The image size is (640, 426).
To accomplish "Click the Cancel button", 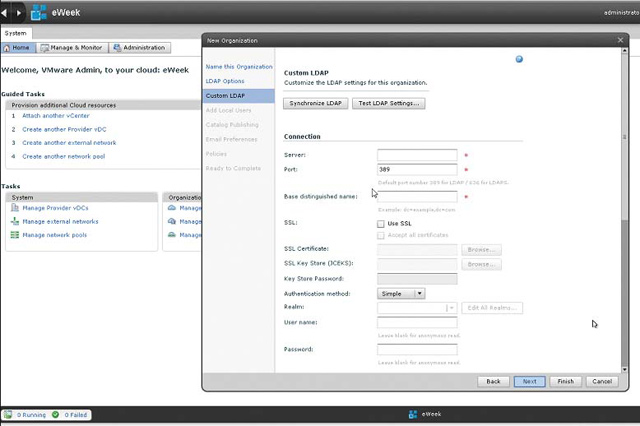I will (602, 382).
